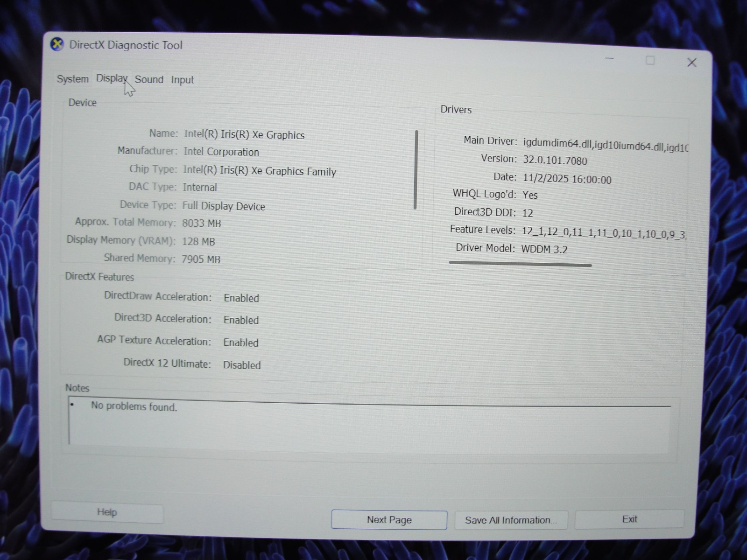Click Save All Information button

click(511, 520)
